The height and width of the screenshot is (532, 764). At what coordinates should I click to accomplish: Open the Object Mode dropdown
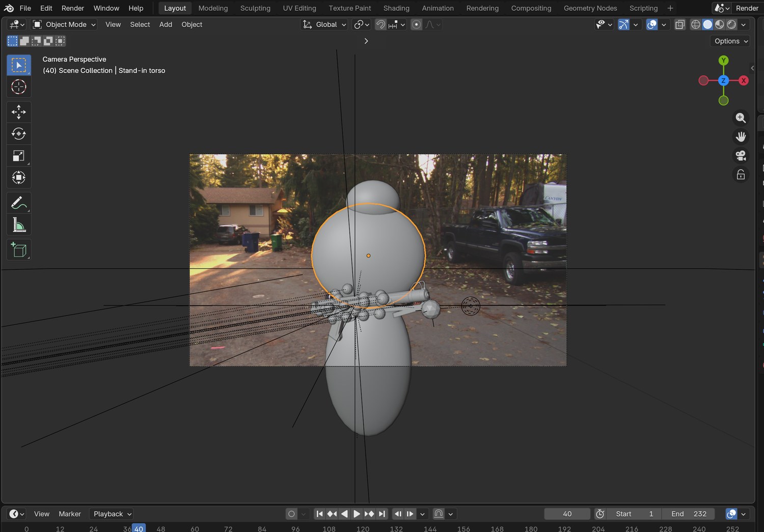64,24
